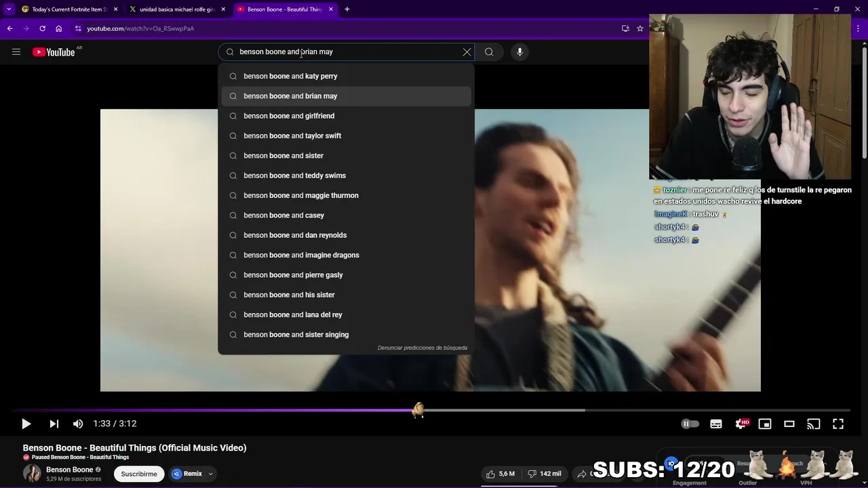Pick suggestion 'benson boone and sister'
The width and height of the screenshot is (868, 488).
point(346,155)
